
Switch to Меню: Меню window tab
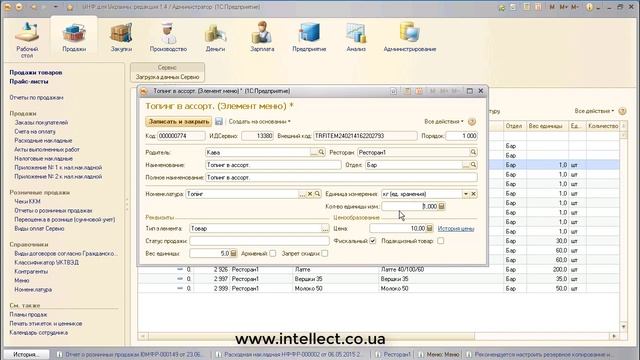point(439,354)
